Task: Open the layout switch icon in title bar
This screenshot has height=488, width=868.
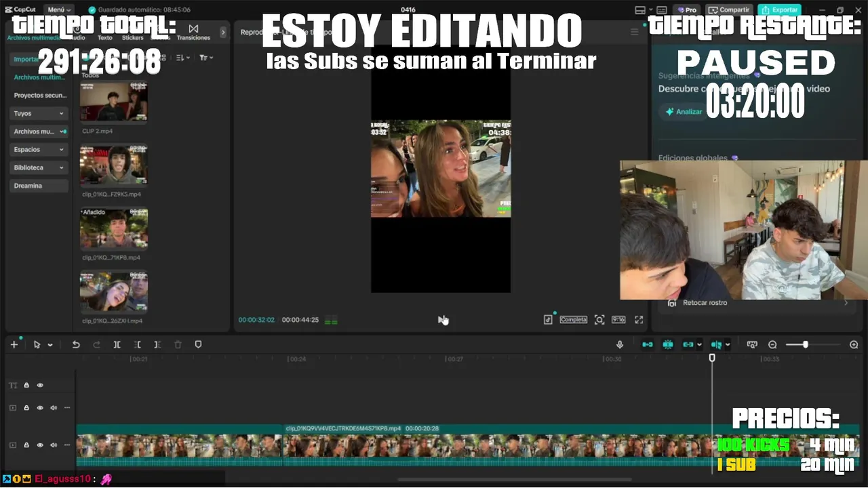Action: point(640,9)
